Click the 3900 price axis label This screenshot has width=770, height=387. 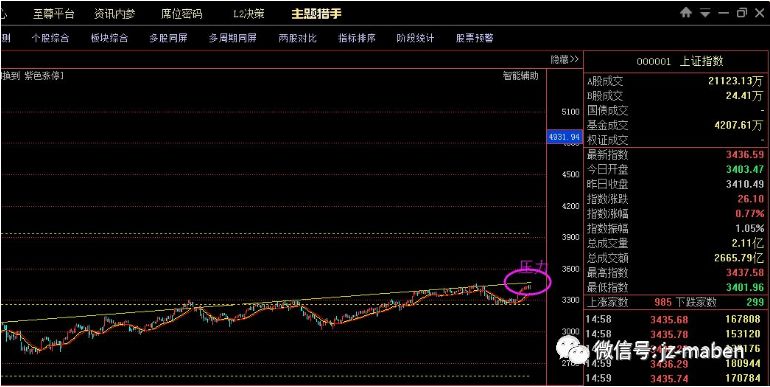pos(570,237)
